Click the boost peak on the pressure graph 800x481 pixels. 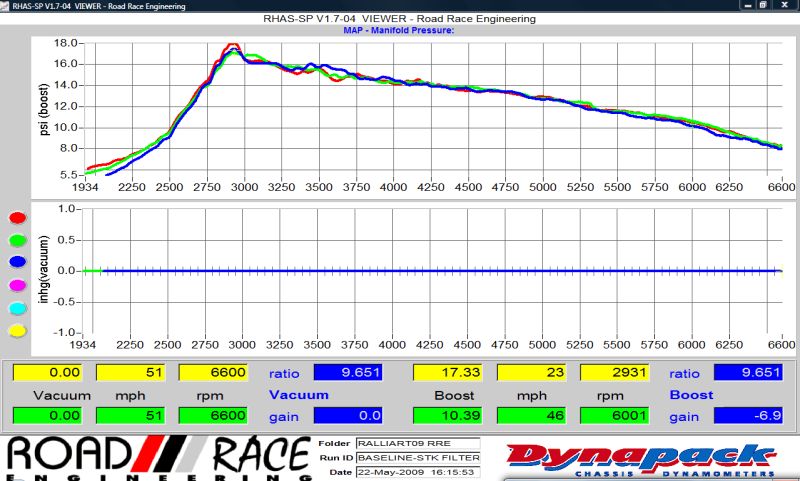232,46
